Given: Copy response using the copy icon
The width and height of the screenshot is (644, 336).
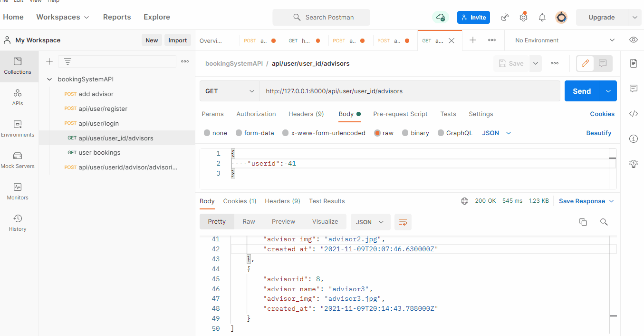Looking at the screenshot, I should click(x=583, y=222).
